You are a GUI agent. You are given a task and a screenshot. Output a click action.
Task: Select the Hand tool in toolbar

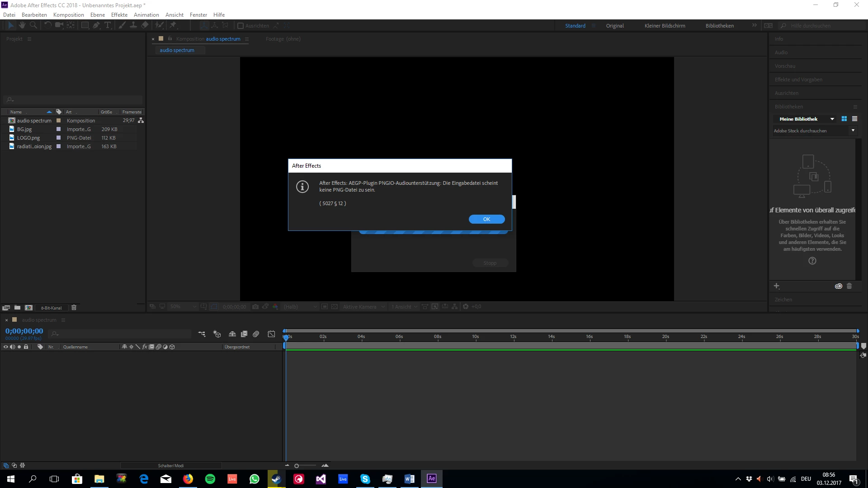pos(22,25)
